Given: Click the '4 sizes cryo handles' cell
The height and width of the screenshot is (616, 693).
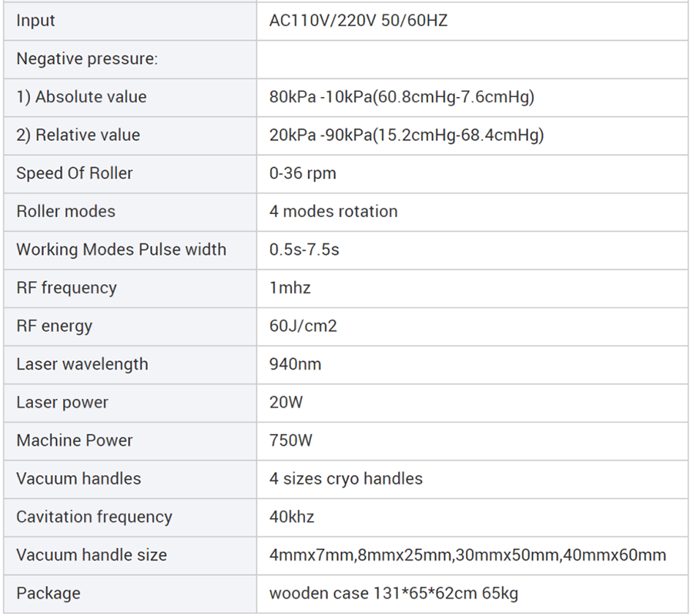Looking at the screenshot, I should [x=346, y=479].
